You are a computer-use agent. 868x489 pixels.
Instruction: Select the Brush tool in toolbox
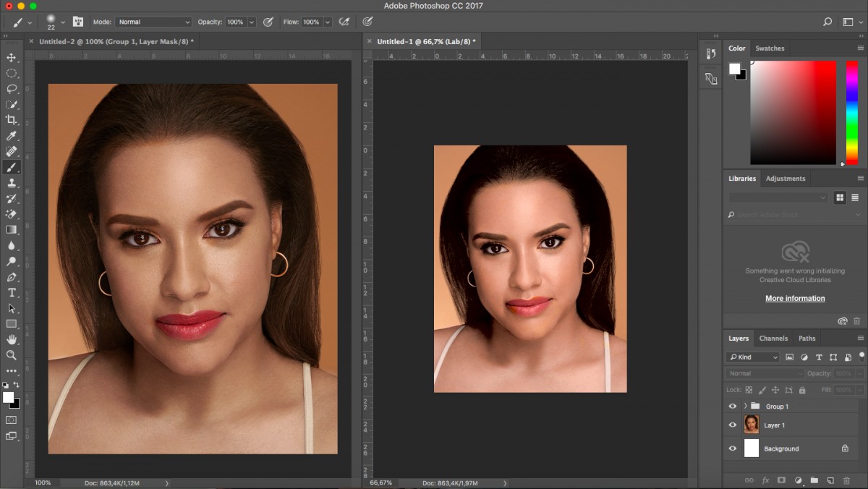12,167
